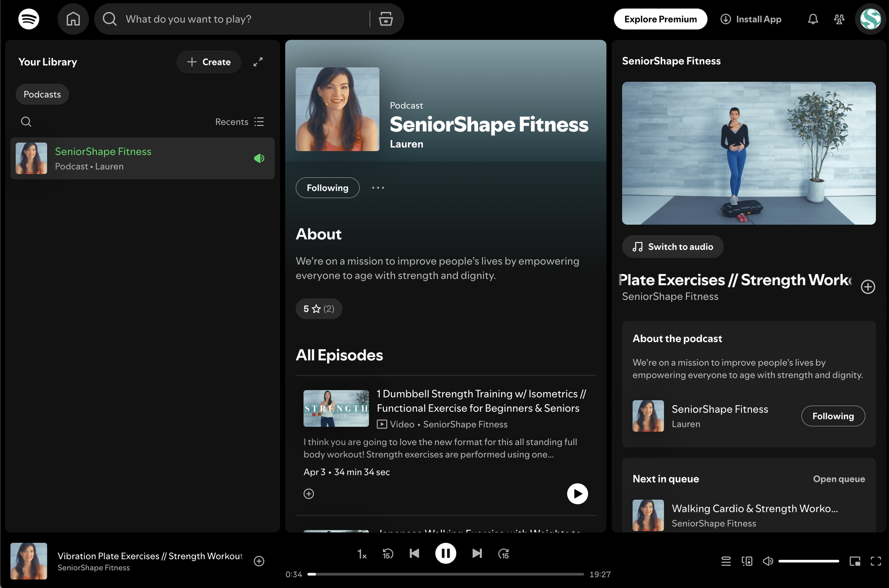889x588 pixels.
Task: Open SeniorShape Fitness link under the now-playing title
Action: [x=94, y=568]
